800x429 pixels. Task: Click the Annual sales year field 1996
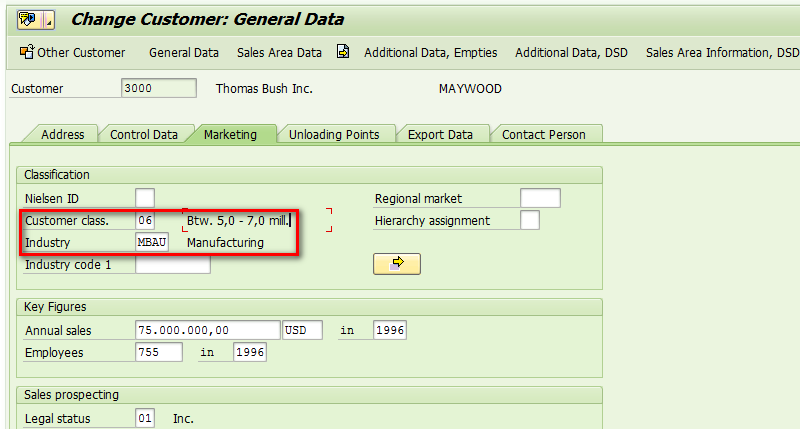[390, 330]
